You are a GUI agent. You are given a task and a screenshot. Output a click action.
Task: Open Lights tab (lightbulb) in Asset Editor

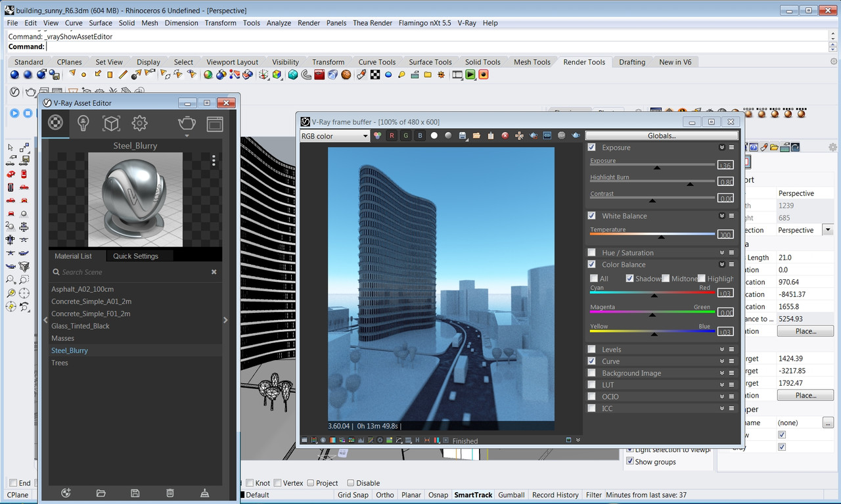coord(83,123)
